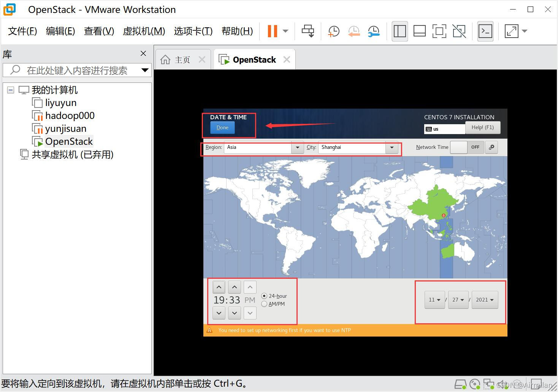Decrease hours with the down arrow
Screen dimensions: 558x392
219,313
